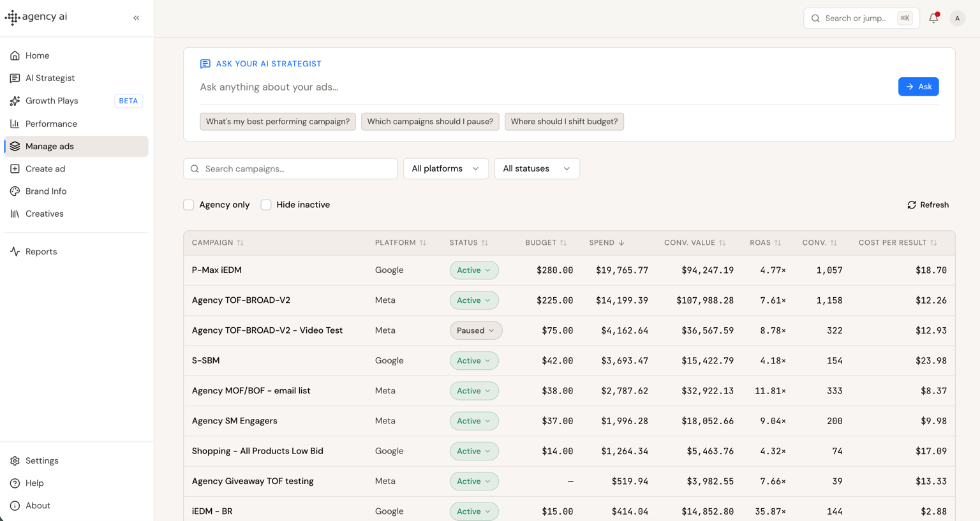Sort by Platform column arrows
Image resolution: width=980 pixels, height=521 pixels.
423,243
